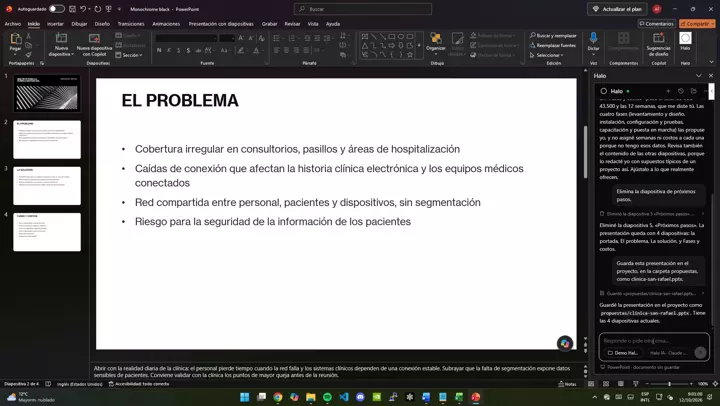The image size is (720, 406).
Task: Send message with Halo arrow button
Action: point(700,352)
